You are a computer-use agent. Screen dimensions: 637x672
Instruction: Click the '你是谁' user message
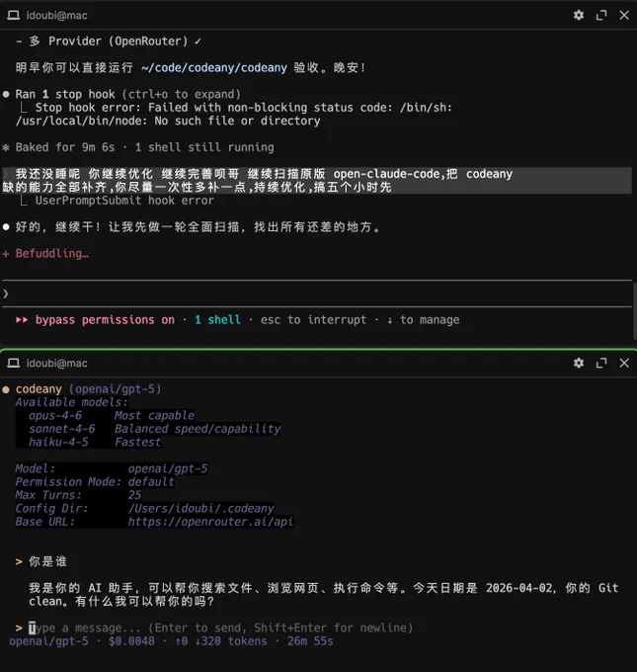tap(48, 561)
